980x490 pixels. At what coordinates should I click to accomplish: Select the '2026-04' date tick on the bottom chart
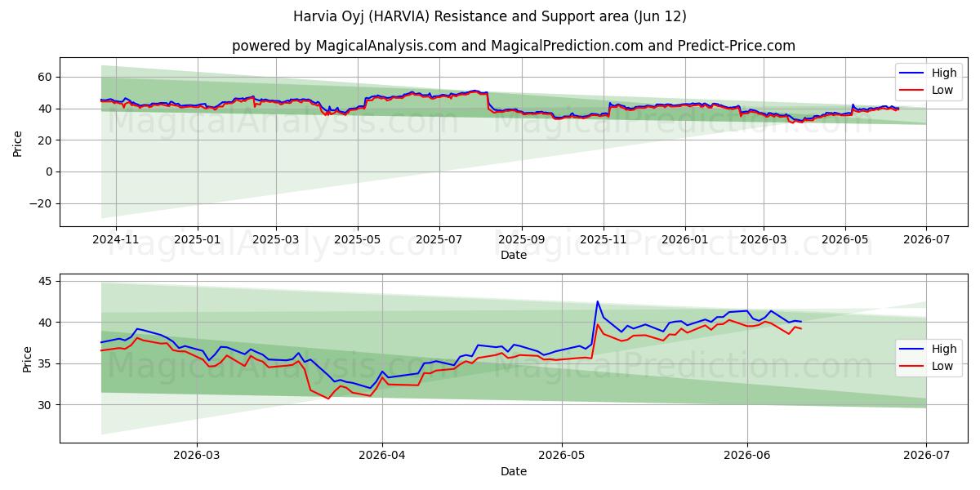pyautogui.click(x=382, y=457)
